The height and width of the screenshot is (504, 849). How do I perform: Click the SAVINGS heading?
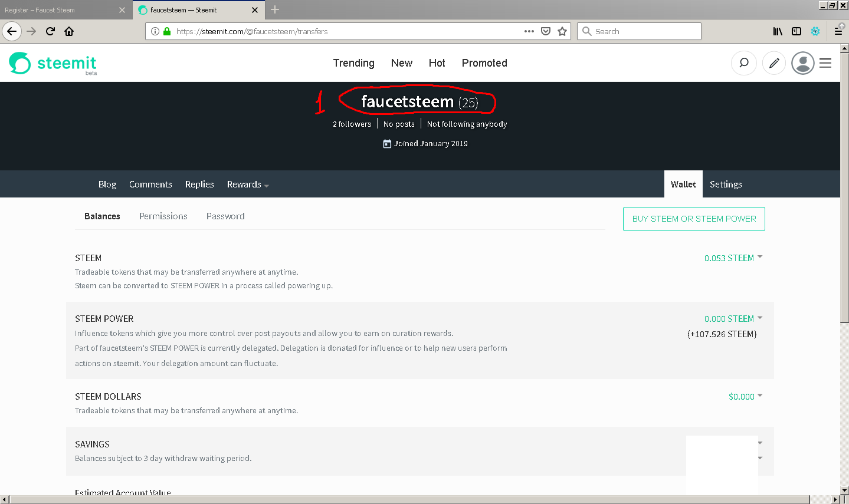92,444
